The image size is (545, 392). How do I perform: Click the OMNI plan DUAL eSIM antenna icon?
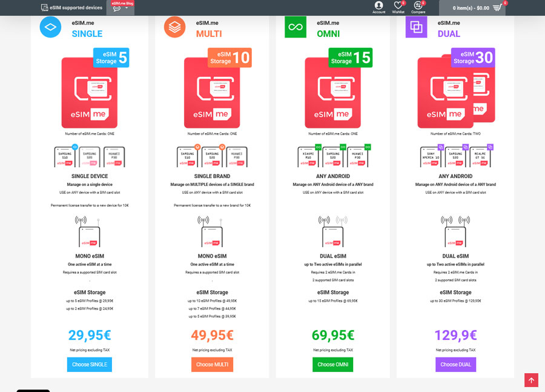[332, 231]
